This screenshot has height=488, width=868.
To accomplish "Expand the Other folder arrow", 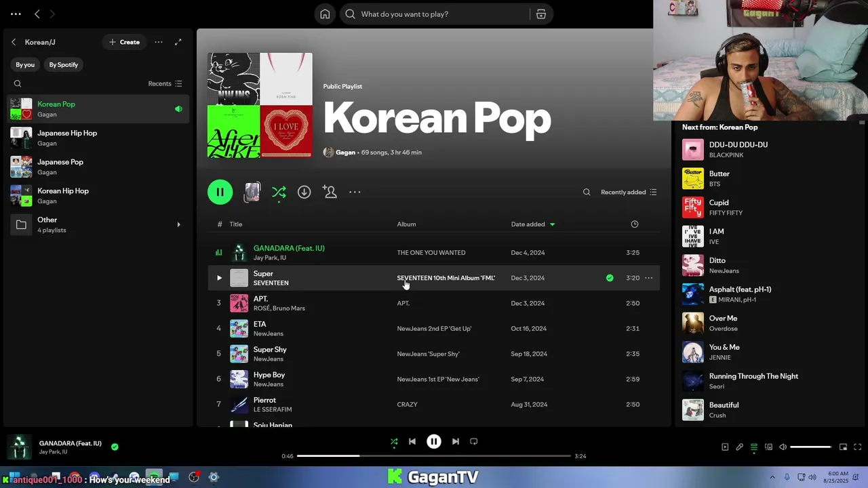I will [x=178, y=225].
